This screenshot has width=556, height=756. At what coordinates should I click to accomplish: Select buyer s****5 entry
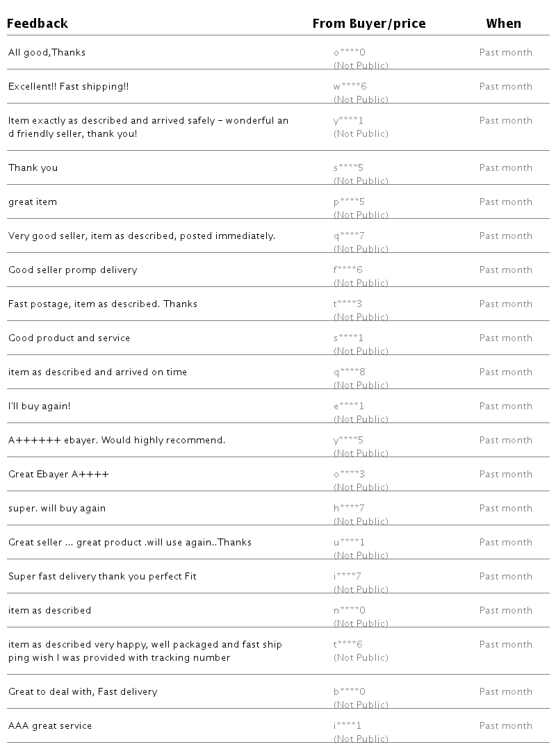tap(348, 168)
